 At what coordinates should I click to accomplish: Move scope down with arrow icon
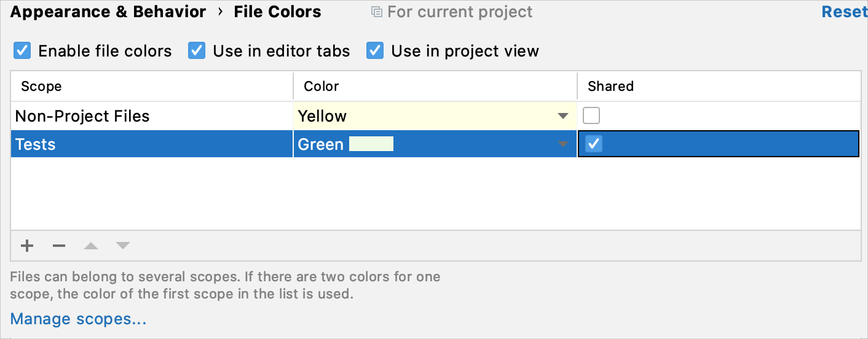coord(123,246)
